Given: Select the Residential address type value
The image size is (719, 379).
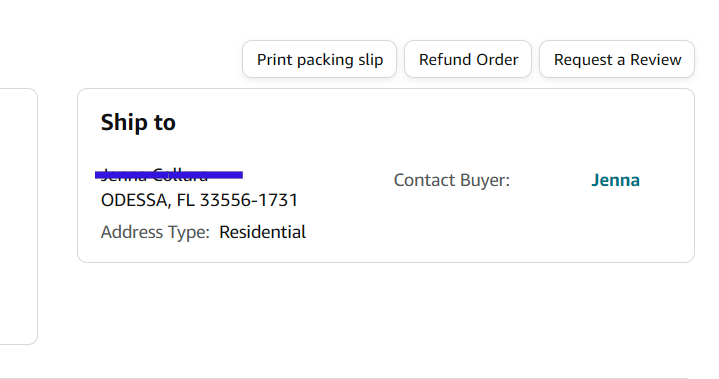Looking at the screenshot, I should coord(262,232).
